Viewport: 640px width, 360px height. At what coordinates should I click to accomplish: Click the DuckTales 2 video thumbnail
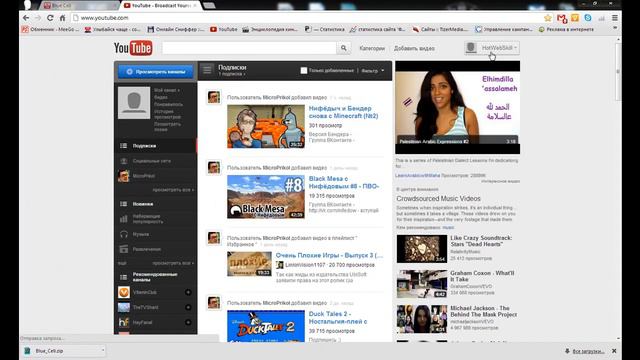266,326
